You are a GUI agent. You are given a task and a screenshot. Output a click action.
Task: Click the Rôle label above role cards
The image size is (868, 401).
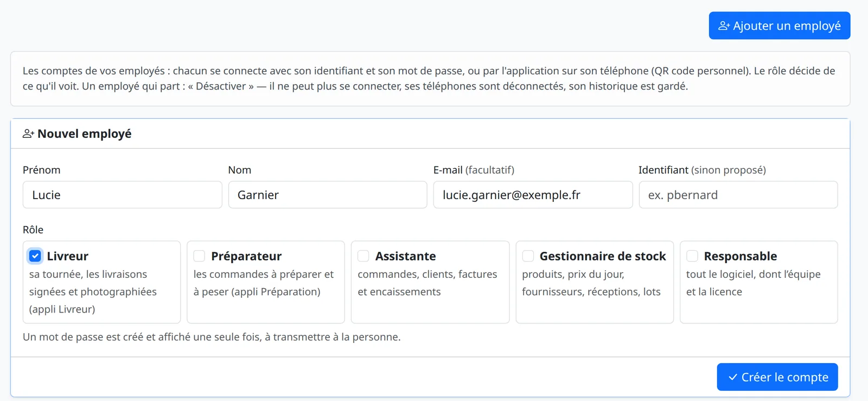33,230
